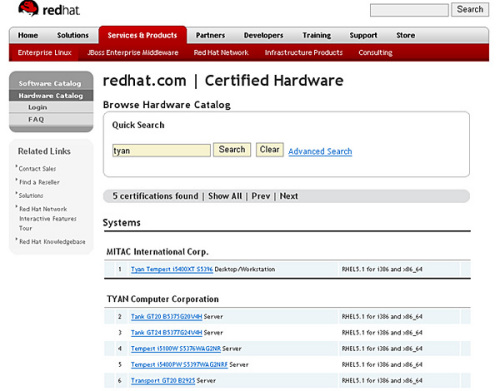Go to JBoss Enterprise Middleware submenu

133,53
